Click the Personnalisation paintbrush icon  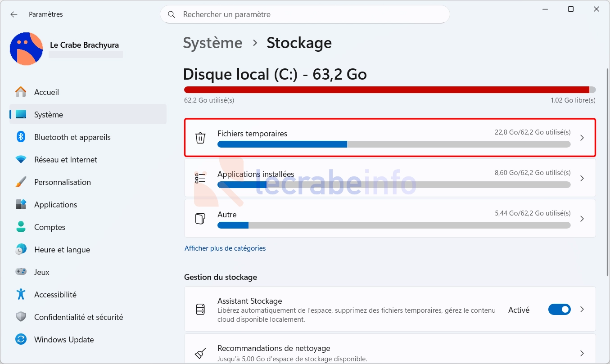(21, 182)
